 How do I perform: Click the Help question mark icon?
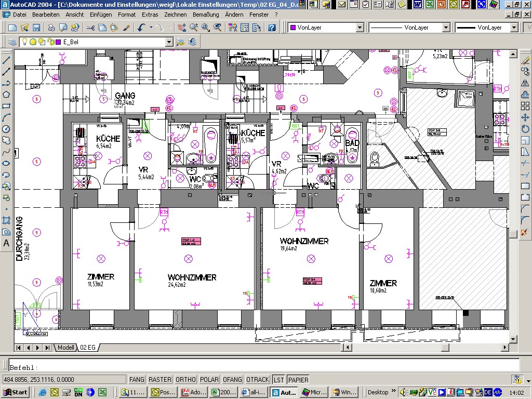coord(271,27)
